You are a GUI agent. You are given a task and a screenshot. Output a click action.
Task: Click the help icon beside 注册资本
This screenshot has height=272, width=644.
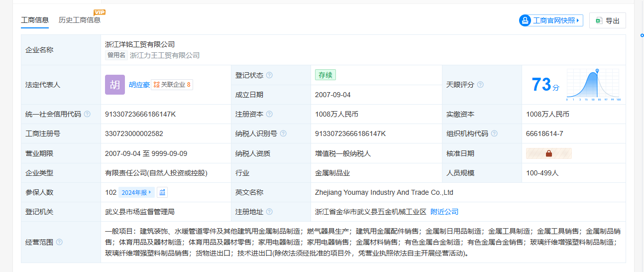(x=269, y=114)
